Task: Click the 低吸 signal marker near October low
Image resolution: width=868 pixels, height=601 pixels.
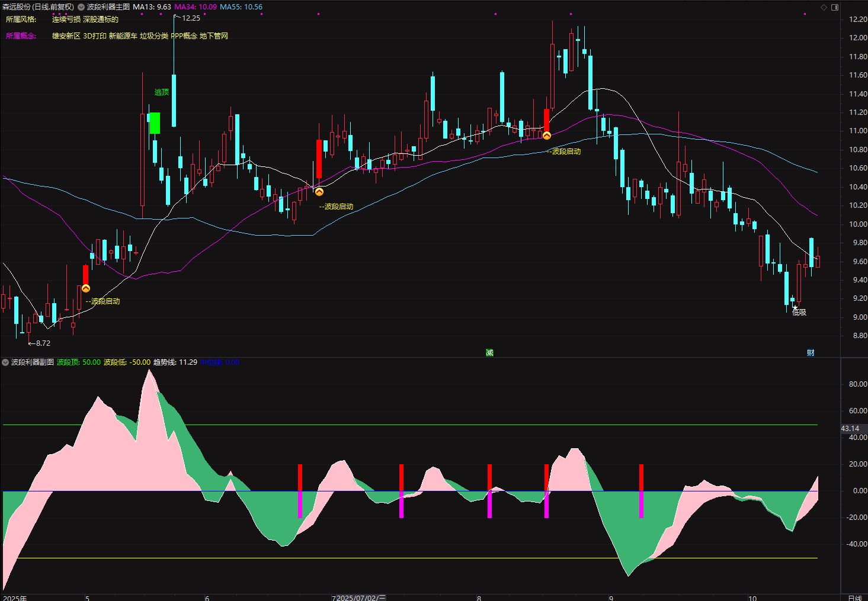Action: pyautogui.click(x=799, y=311)
